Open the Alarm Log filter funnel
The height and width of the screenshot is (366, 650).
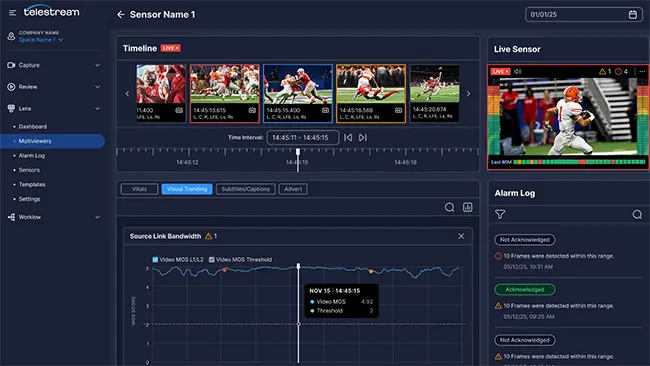tap(500, 214)
